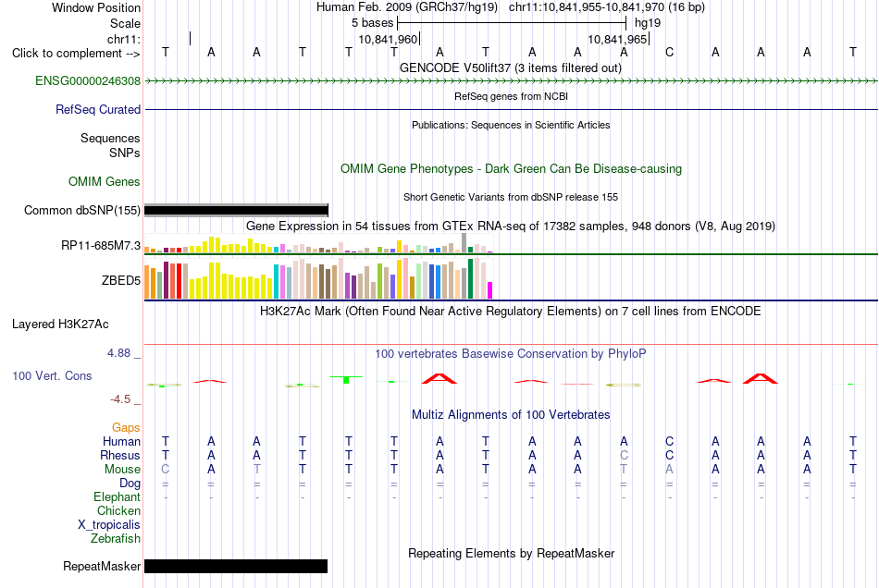Viewport: 879px width, 588px height.
Task: Click 'Short Genetic Variants from dbSNP' title
Action: point(510,197)
